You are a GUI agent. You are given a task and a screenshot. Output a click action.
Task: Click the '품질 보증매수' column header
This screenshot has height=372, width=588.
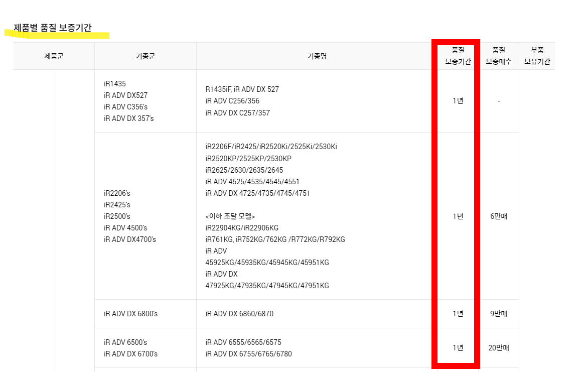[499, 56]
